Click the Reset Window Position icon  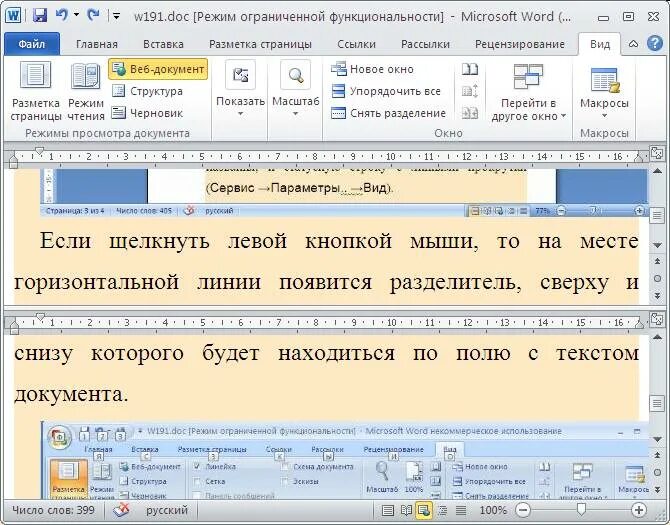click(x=470, y=113)
